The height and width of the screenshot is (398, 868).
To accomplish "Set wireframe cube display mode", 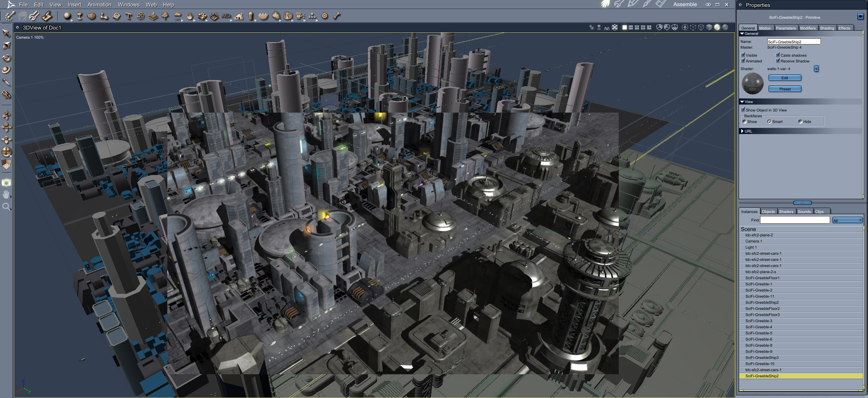I will 701,28.
